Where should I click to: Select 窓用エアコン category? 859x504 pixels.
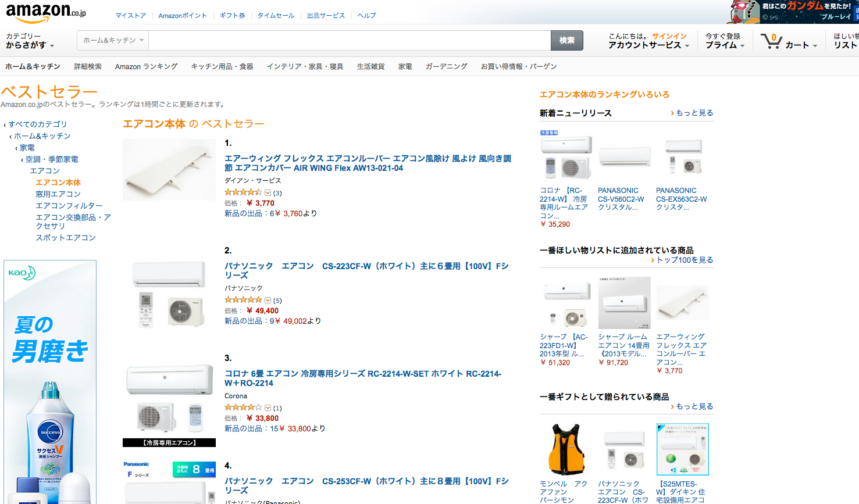coord(58,194)
